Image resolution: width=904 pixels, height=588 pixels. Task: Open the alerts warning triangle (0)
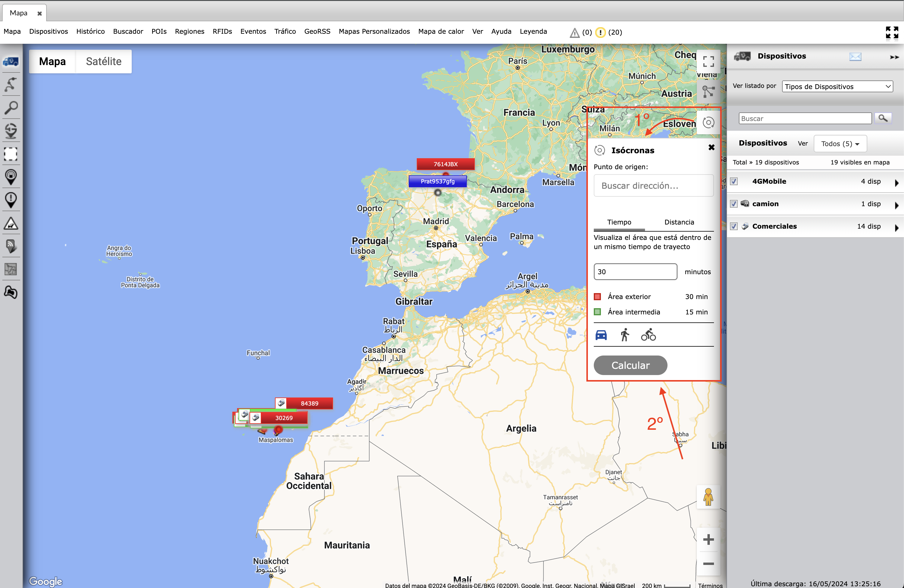point(574,33)
